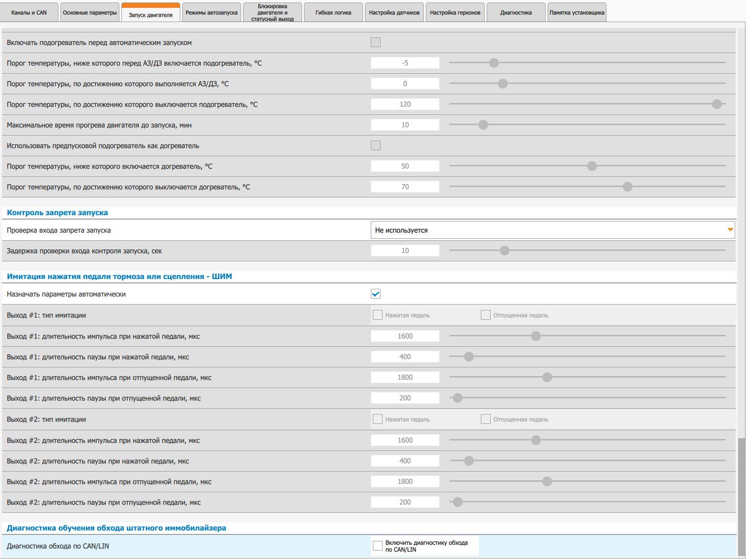Toggle use pre-heater as auxiliary heater checkbox
Image resolution: width=746 pixels, height=560 pixels.
(x=376, y=145)
